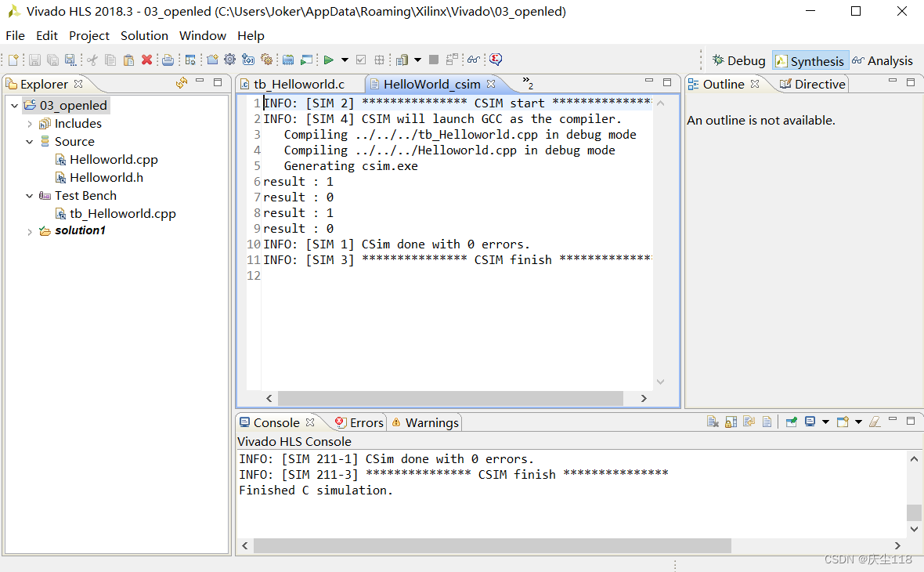
Task: Click the Sigma speech-bubble toolbar icon
Action: 496,60
